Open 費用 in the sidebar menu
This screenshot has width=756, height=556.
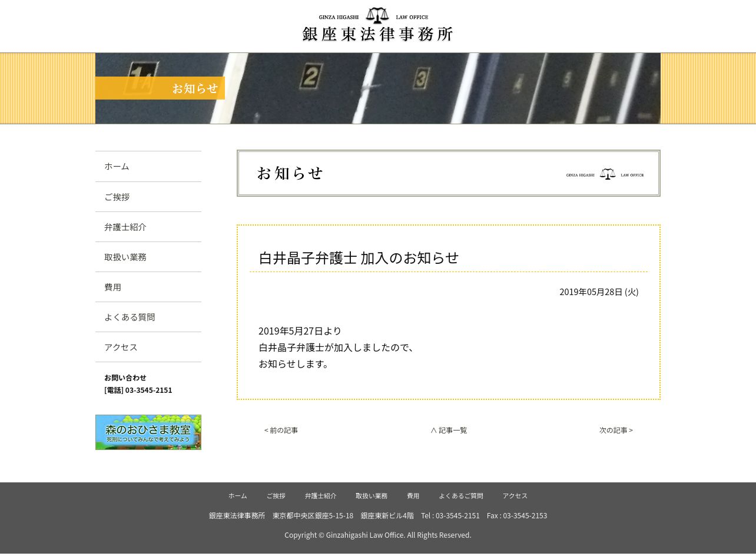tap(148, 287)
